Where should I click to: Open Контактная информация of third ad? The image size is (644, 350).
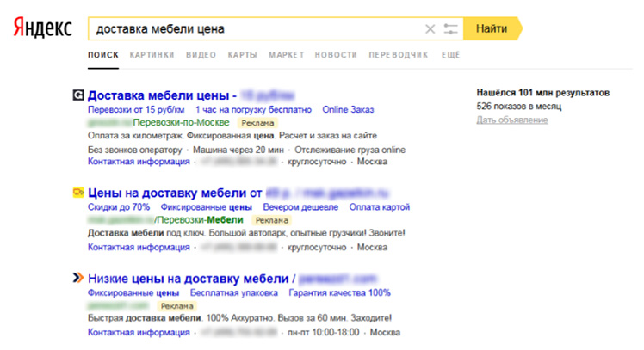tap(139, 332)
